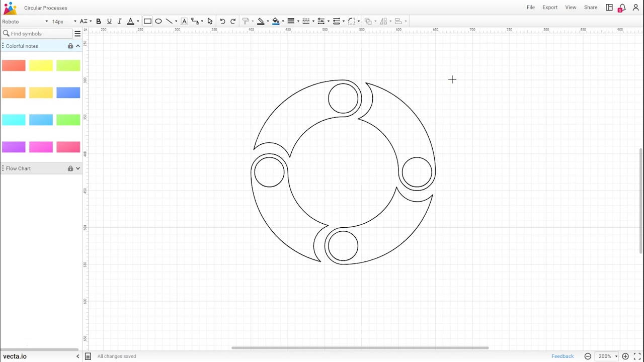Pick the dark blue colorful note
The width and height of the screenshot is (644, 362).
click(x=68, y=93)
